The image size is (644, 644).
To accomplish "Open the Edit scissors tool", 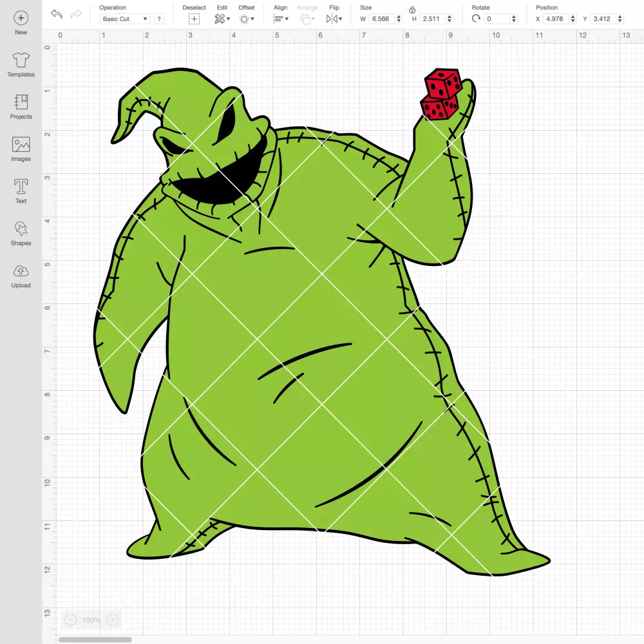I will pos(220,19).
